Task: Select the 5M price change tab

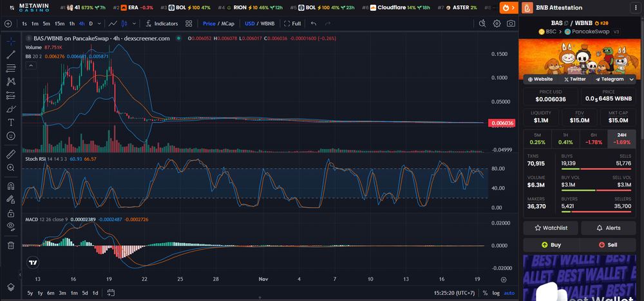Action: 537,139
